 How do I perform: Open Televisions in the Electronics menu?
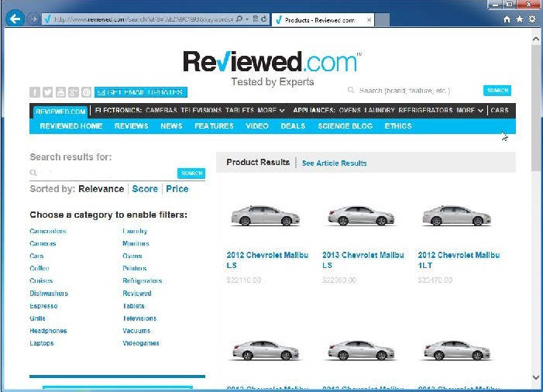(x=201, y=110)
